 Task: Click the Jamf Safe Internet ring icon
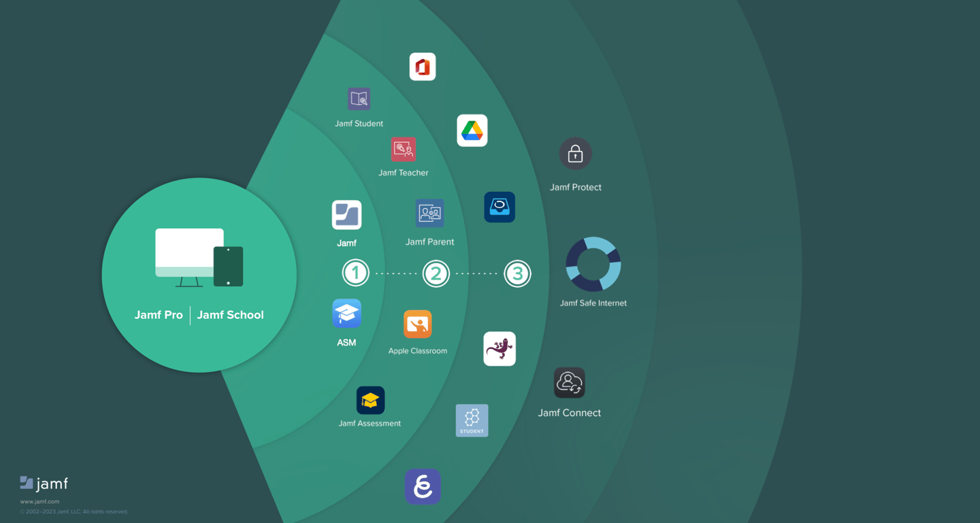593,265
